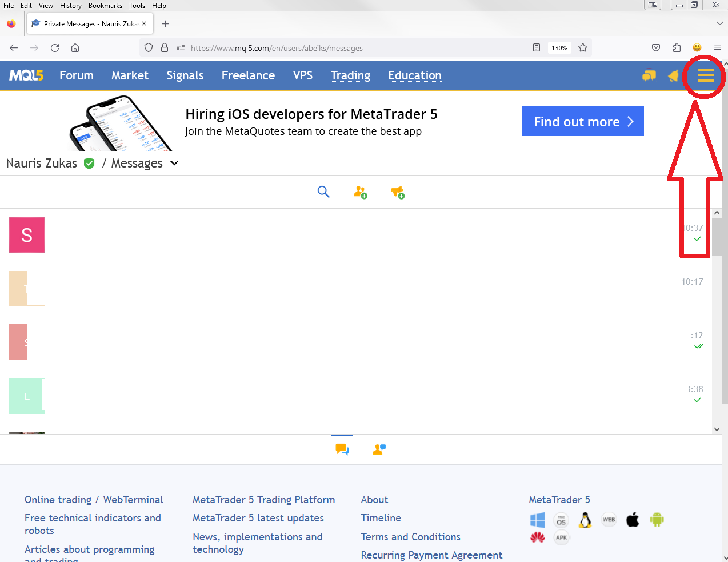Reload the page in Firefox

pos(55,48)
